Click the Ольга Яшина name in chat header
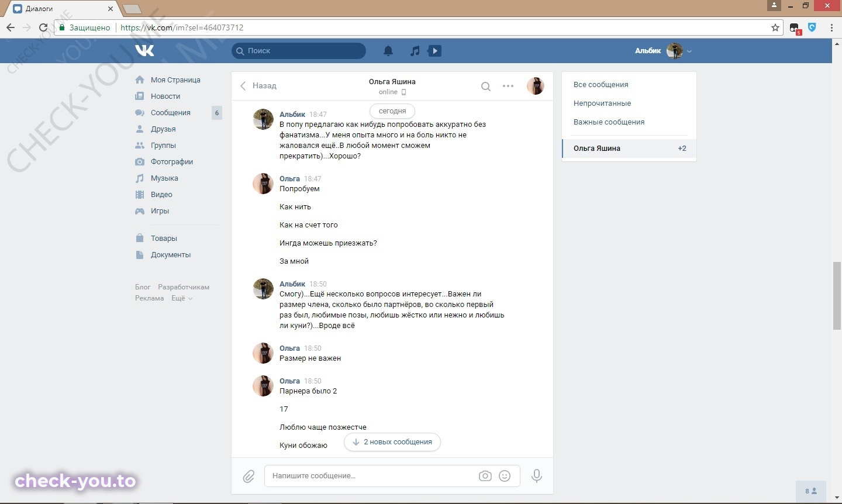 (392, 82)
